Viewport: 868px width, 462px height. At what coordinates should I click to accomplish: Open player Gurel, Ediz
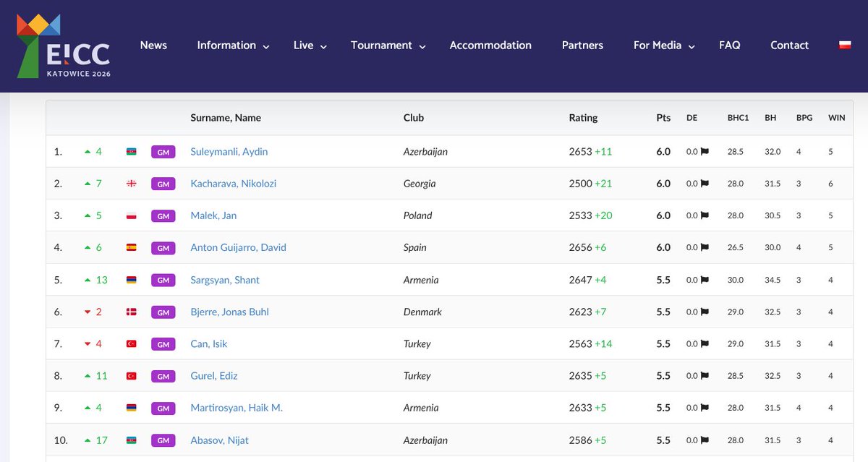pos(214,376)
